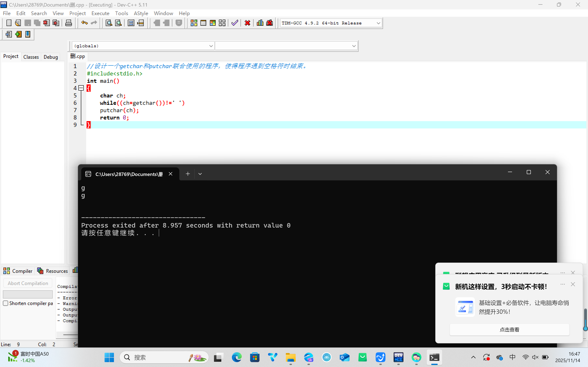Expand the (globals) scope dropdown

point(211,46)
